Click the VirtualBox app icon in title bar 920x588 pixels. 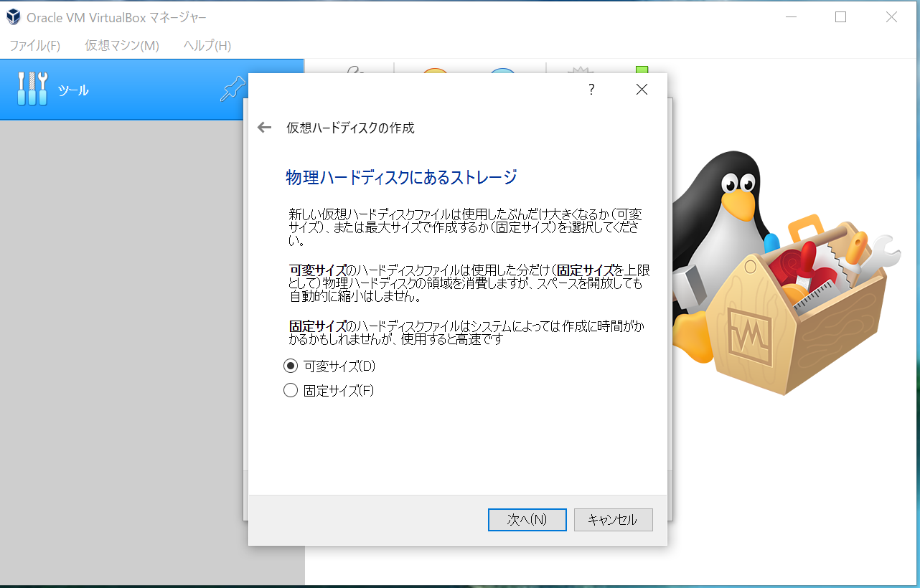tap(14, 17)
